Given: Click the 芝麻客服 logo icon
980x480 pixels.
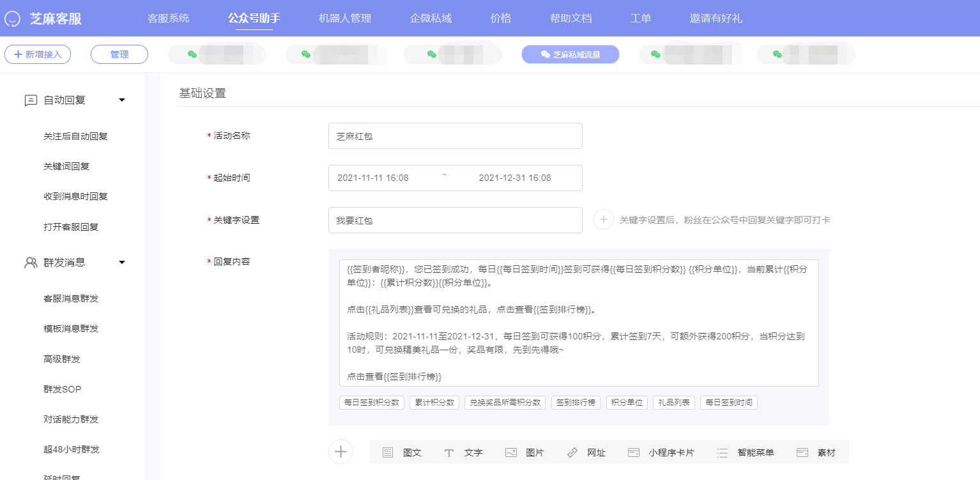Looking at the screenshot, I should (x=12, y=19).
